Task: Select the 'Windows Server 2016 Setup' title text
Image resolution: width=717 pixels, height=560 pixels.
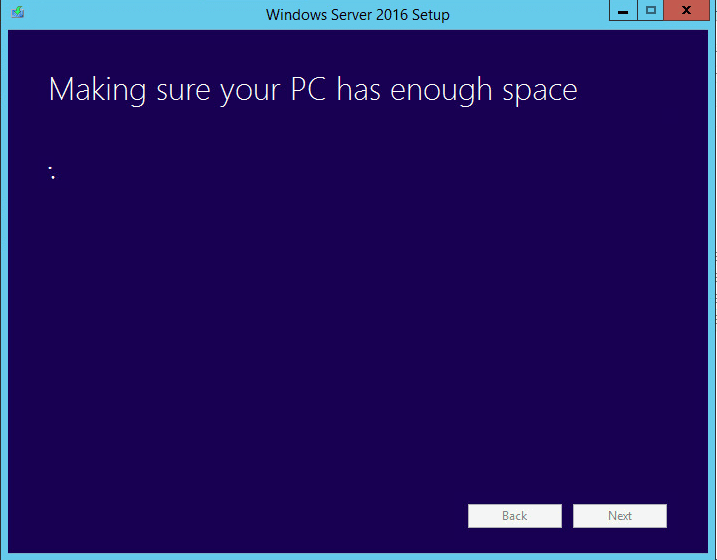Action: tap(358, 15)
